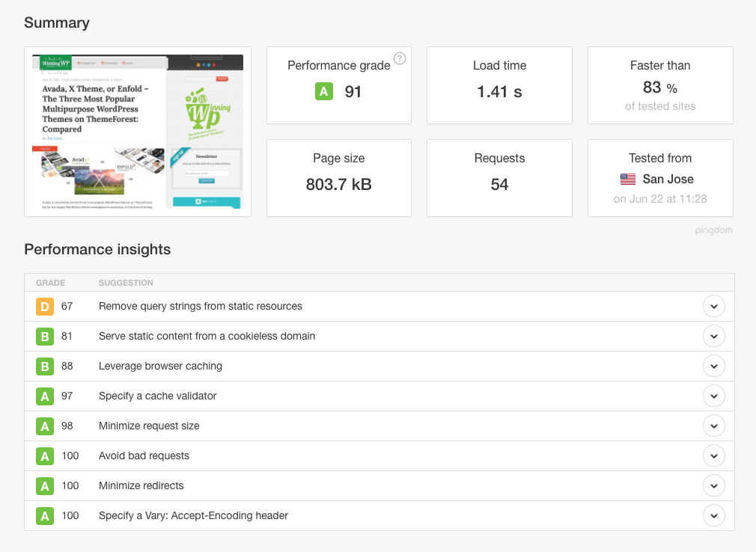Click the Performance grade question mark icon
This screenshot has height=552, width=756.
point(400,58)
